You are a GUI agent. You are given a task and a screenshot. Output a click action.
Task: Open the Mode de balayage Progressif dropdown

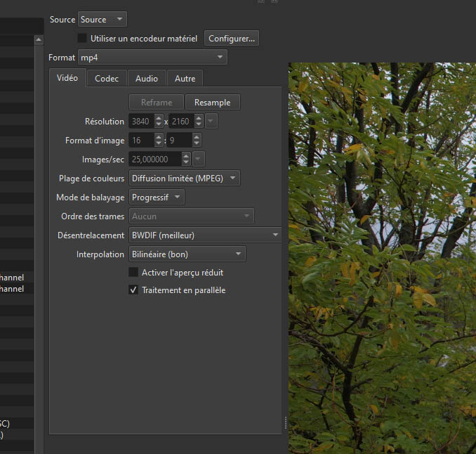157,197
